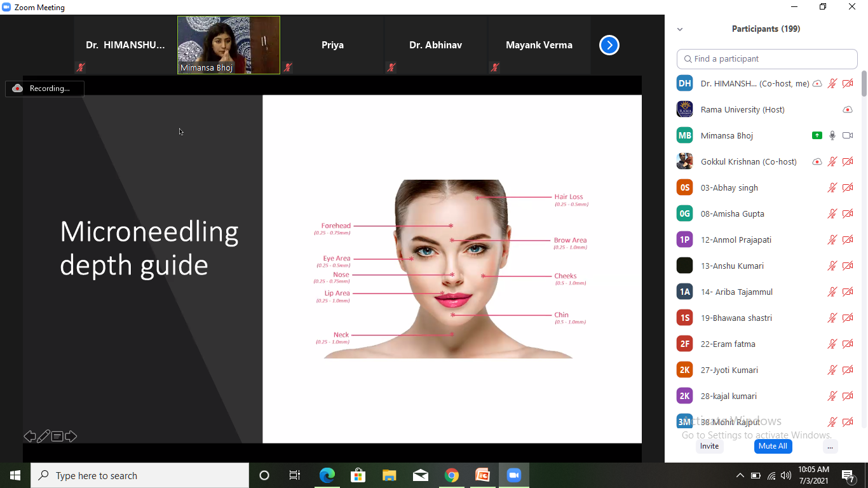Open the notification center icon
The width and height of the screenshot is (868, 488).
click(848, 475)
